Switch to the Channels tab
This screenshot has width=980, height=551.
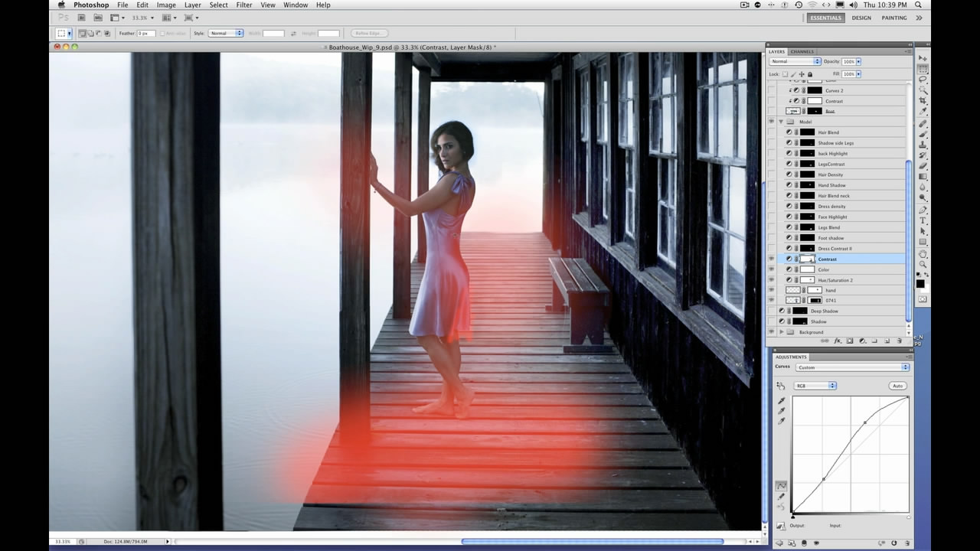[802, 51]
